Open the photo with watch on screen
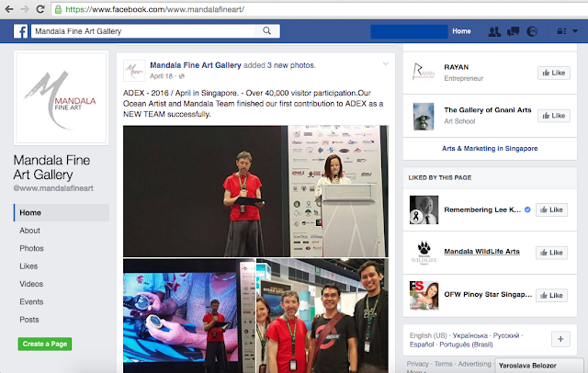 189,316
